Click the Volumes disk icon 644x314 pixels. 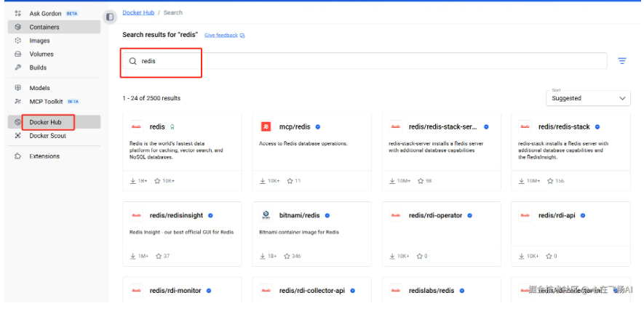click(17, 55)
